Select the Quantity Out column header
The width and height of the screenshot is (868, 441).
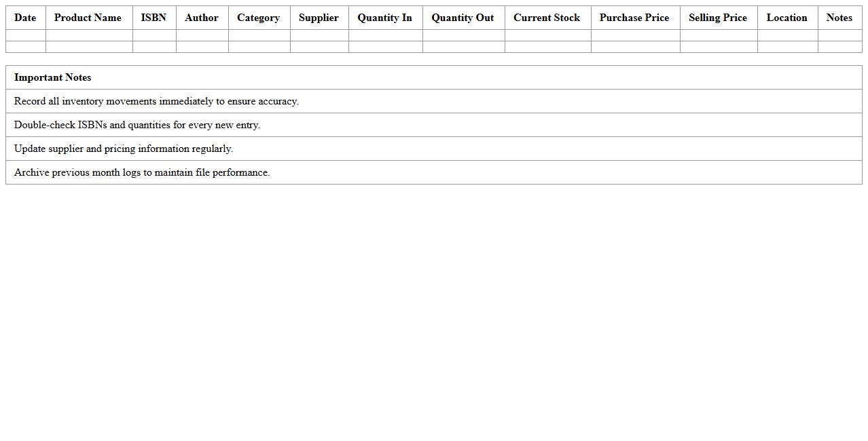point(463,18)
